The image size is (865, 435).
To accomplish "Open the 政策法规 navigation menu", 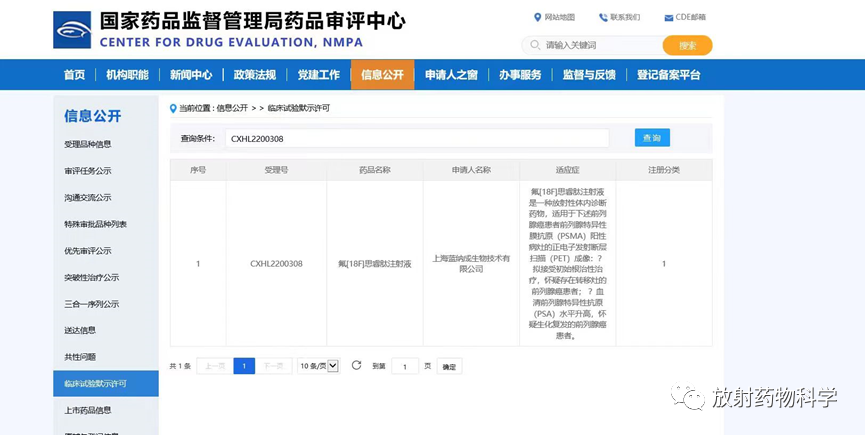I will click(255, 75).
